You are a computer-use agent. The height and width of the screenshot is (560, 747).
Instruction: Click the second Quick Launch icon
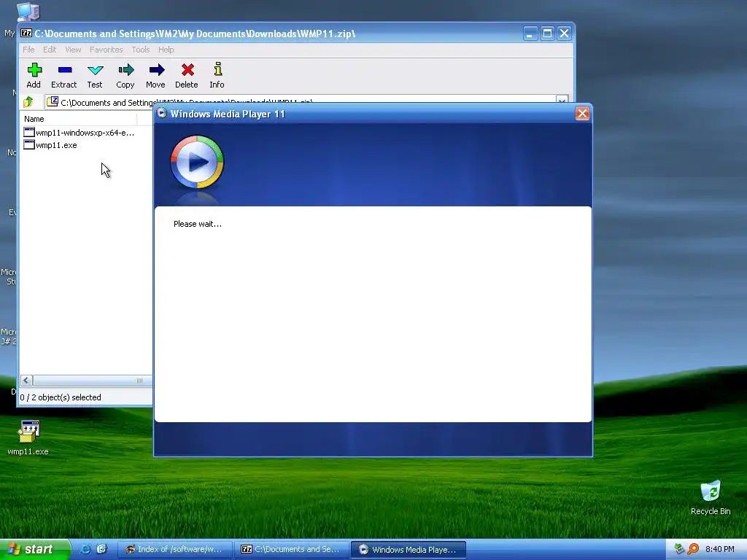101,549
